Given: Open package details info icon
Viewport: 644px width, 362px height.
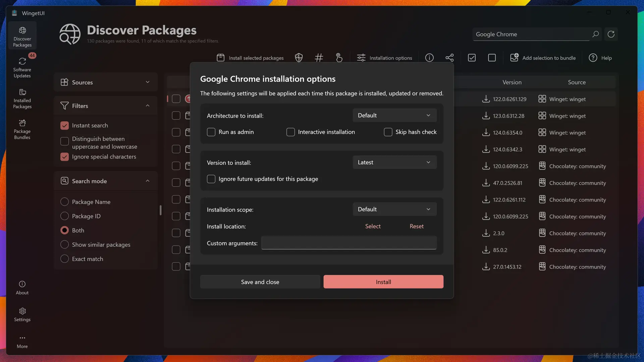Looking at the screenshot, I should click(x=429, y=58).
